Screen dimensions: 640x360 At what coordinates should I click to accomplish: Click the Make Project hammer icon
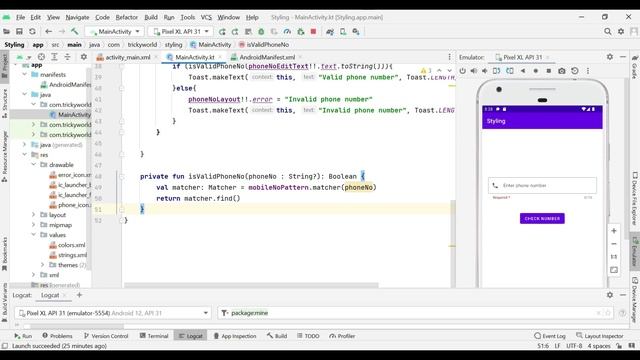pos(75,31)
